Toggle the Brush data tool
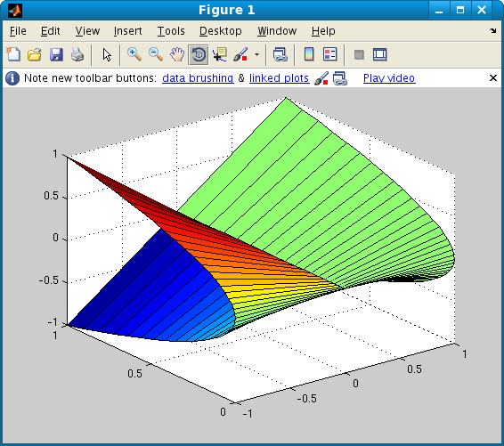Image resolution: width=504 pixels, height=446 pixels. (x=240, y=54)
